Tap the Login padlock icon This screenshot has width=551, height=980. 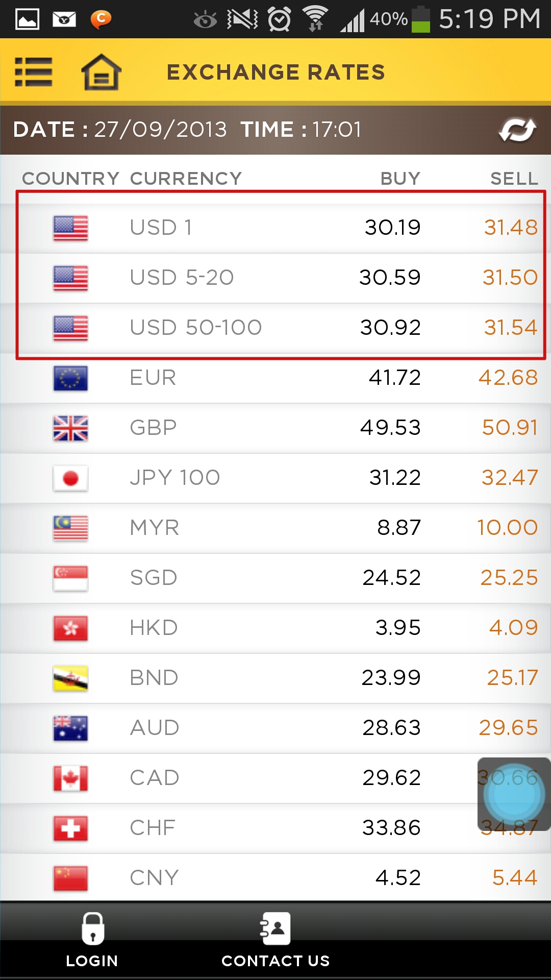click(x=92, y=929)
